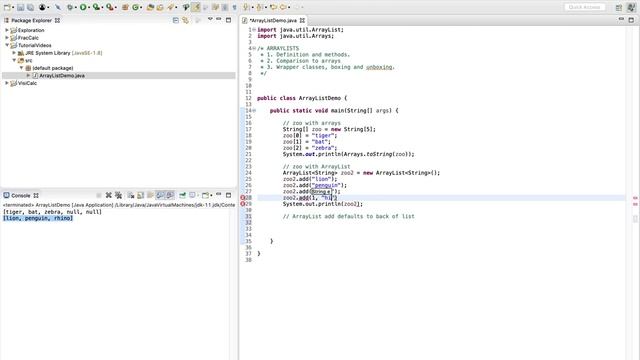Select the (default package) tree item
The width and height of the screenshot is (640, 360).
click(53, 68)
